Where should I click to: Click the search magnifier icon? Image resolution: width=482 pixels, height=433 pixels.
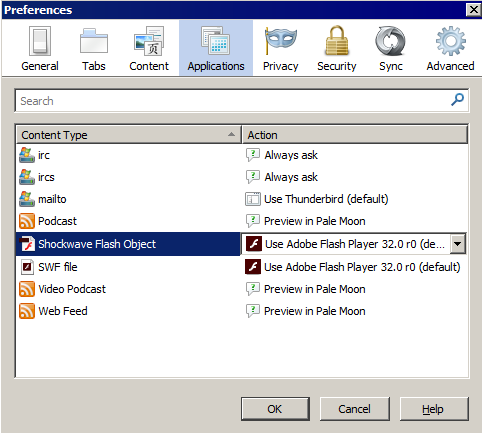pyautogui.click(x=457, y=99)
